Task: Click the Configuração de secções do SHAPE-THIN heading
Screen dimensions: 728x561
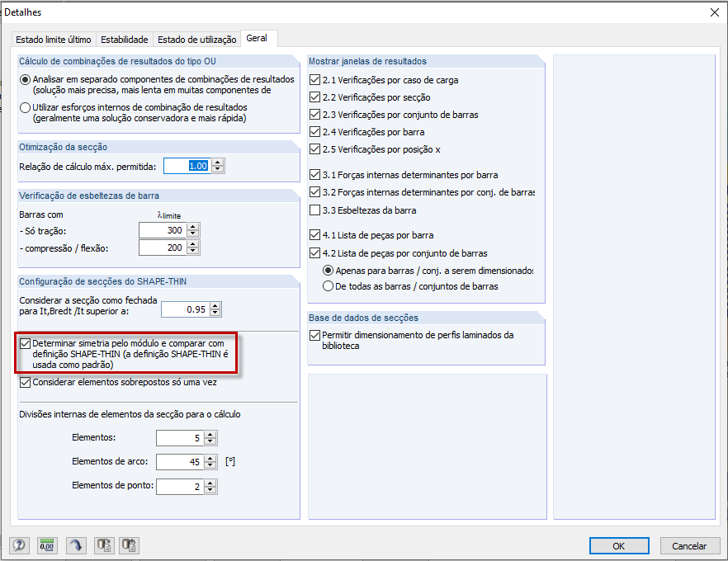Action: pos(102,281)
